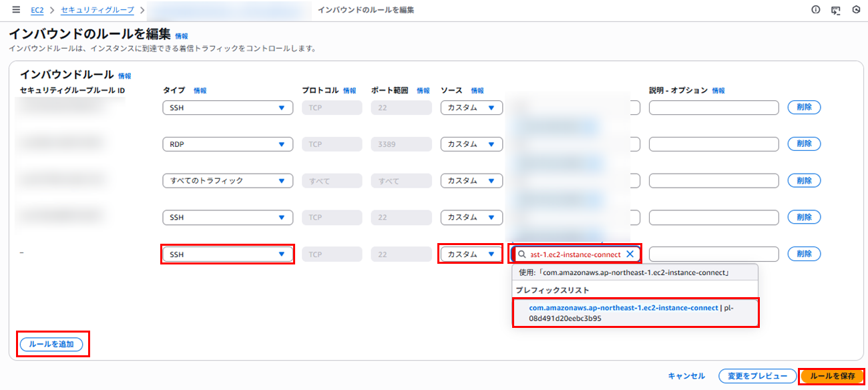Click magnifier icon in source search field
Screen dimensions: 868x390
click(521, 254)
